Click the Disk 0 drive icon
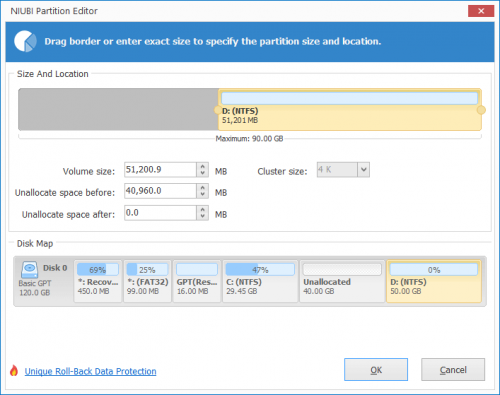Screen dimensions: 500x395 click(29, 270)
